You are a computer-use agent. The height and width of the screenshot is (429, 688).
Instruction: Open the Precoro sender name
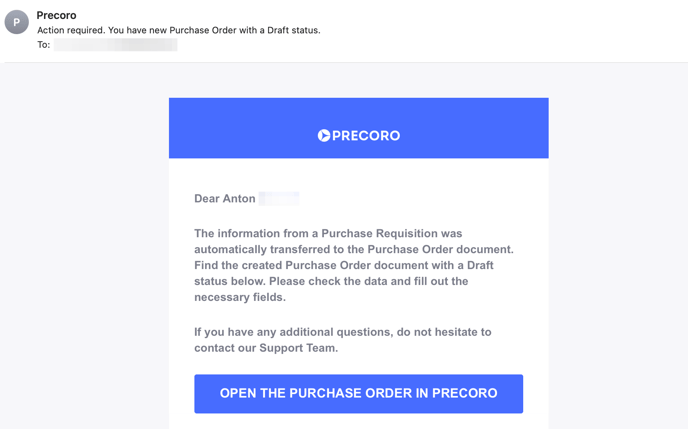[56, 15]
